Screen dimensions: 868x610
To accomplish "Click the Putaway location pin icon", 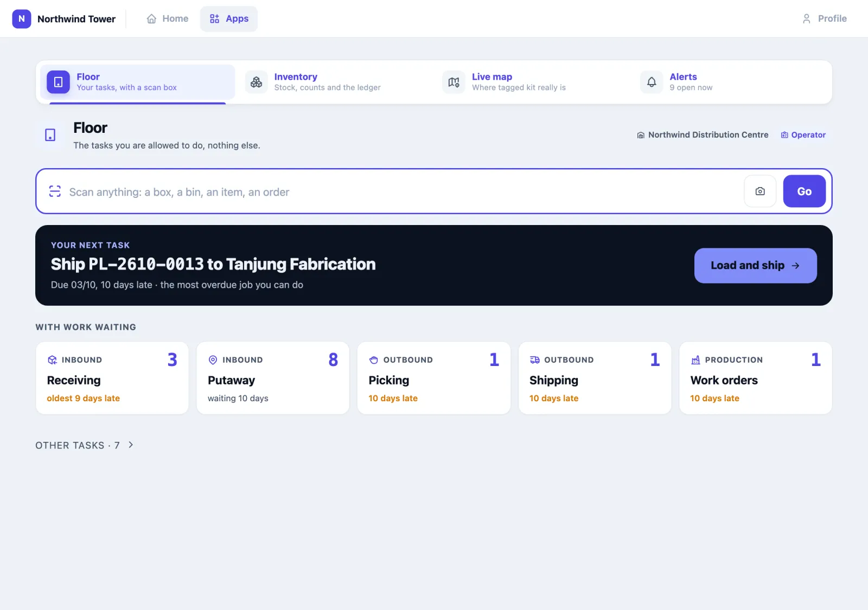I will (x=213, y=360).
